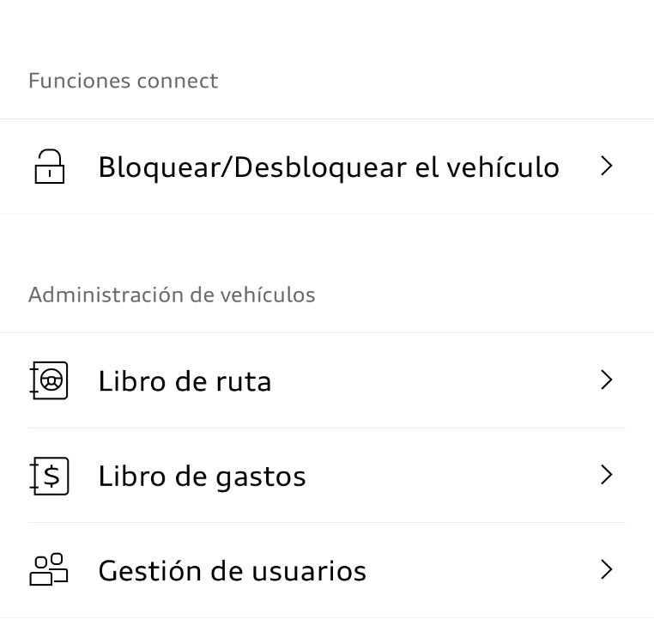
Task: Expand Bloquear/Desbloquear el vehículo via its chevron
Action: (x=607, y=166)
